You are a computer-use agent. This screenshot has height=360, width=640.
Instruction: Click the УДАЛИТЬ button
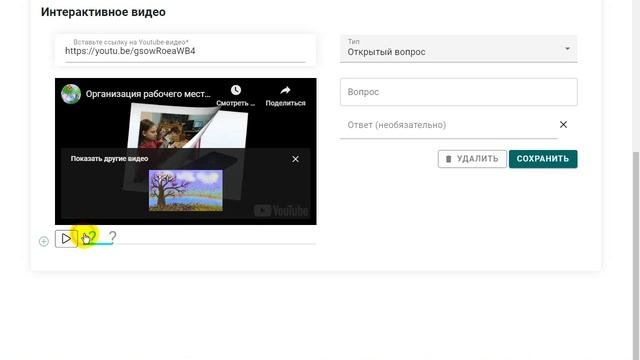(472, 159)
